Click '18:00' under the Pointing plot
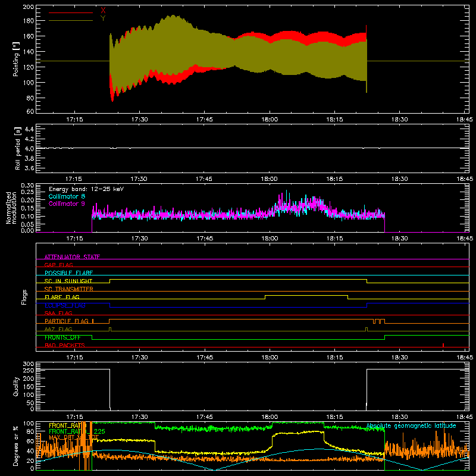The height and width of the screenshot is (476, 476). tap(270, 120)
